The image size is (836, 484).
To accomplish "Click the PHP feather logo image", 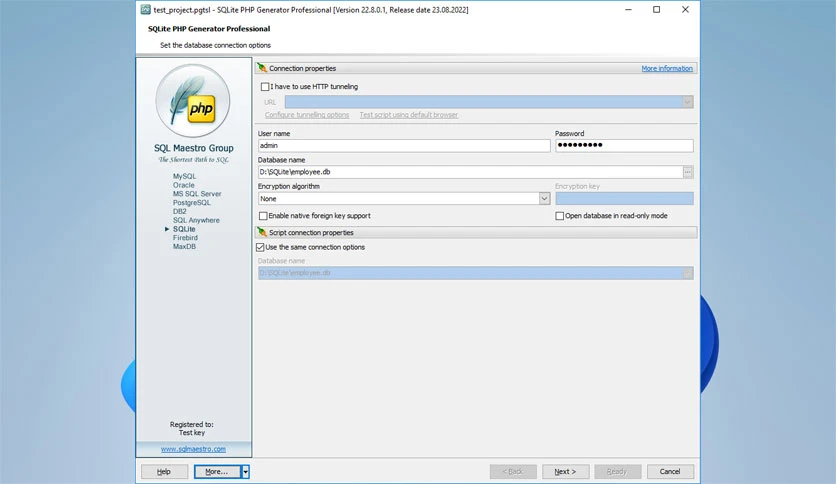I will coord(192,101).
